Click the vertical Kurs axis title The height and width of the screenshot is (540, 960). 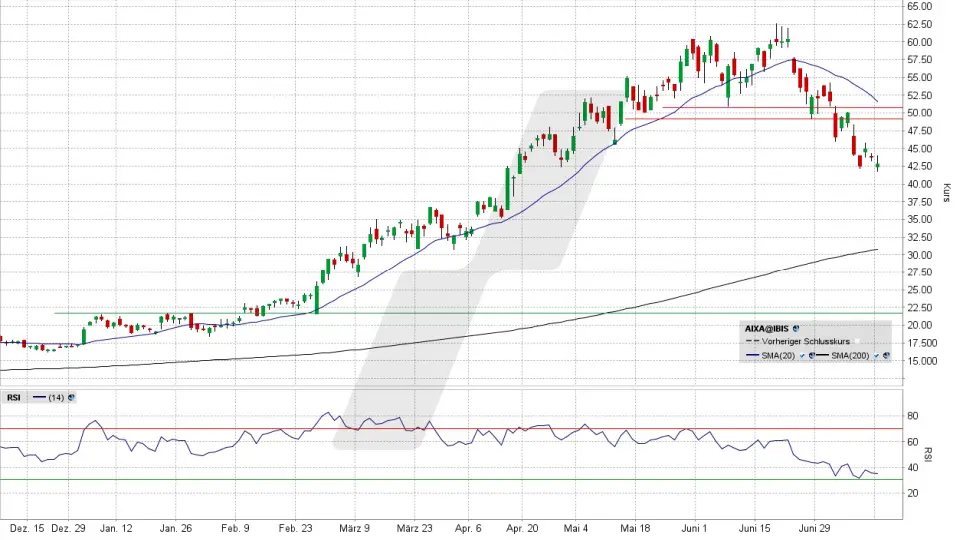coord(947,193)
